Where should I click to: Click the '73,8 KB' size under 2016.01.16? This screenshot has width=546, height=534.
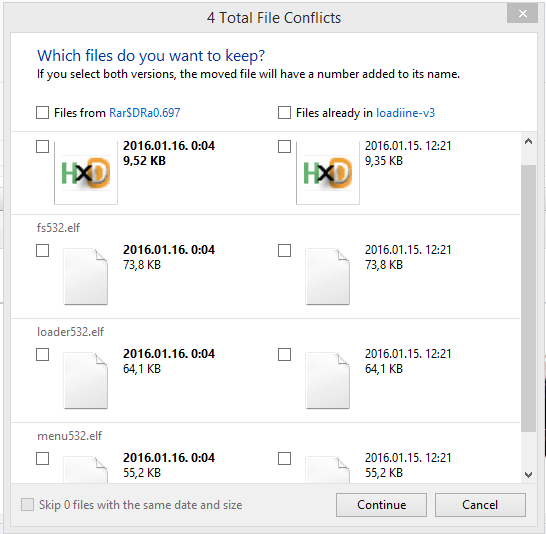(x=142, y=265)
